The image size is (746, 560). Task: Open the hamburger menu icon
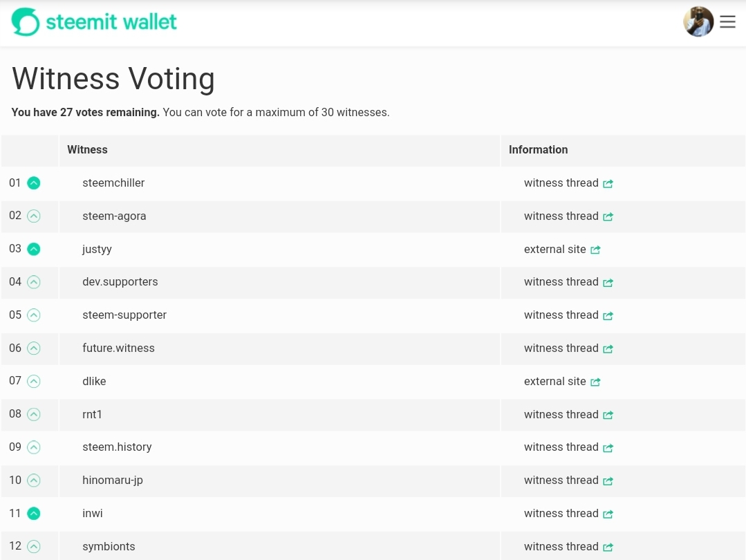click(x=727, y=22)
